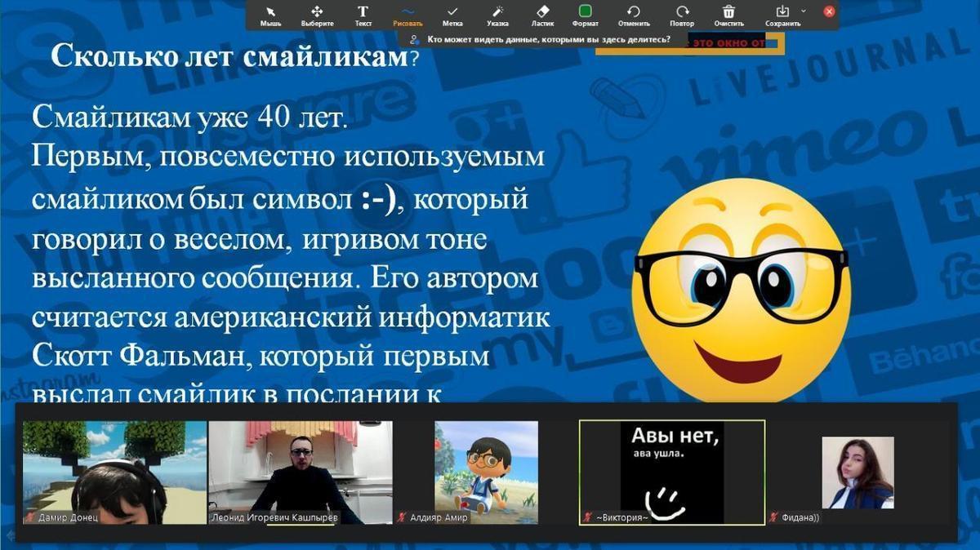Pick the Метка stamp tool
980x550 pixels.
(x=452, y=15)
